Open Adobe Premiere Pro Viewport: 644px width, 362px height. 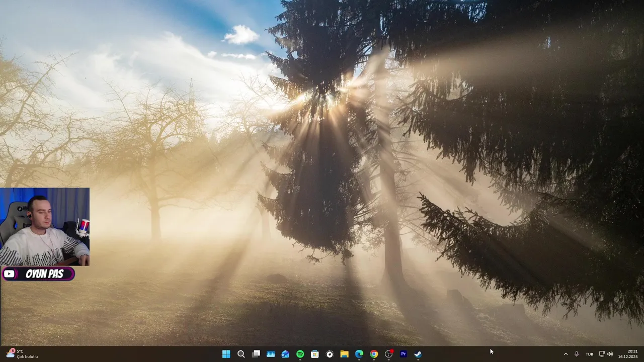(403, 354)
